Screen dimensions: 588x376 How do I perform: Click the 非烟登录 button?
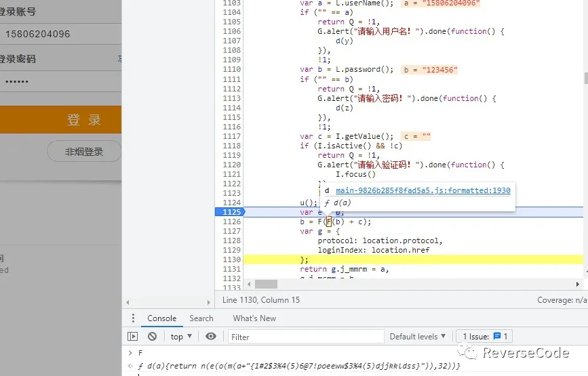84,152
